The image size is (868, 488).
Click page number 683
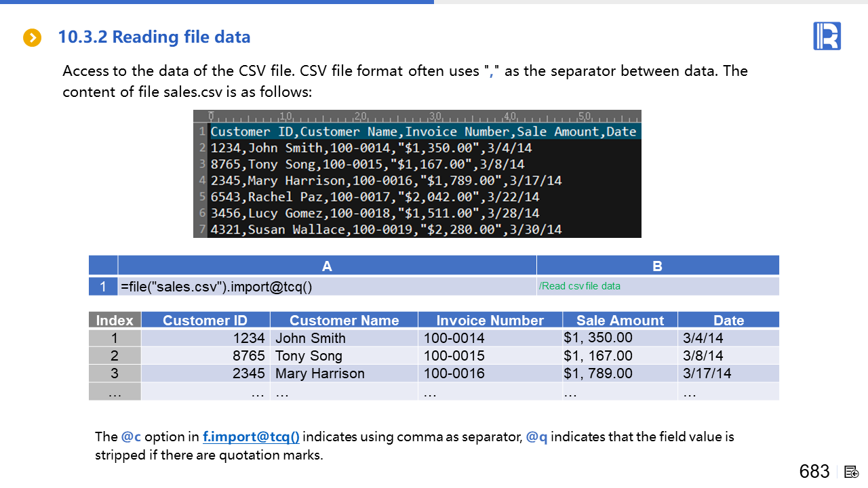click(814, 472)
